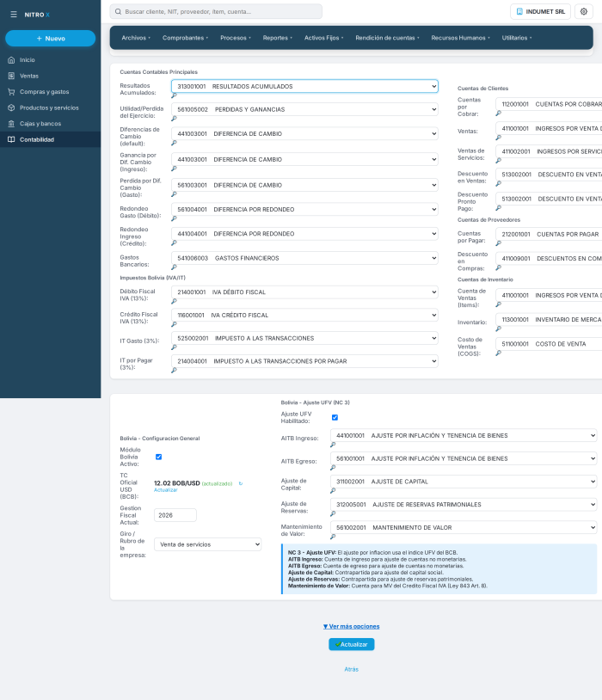Open Contabilidad book icon in sidebar
602x700 pixels.
click(11, 139)
